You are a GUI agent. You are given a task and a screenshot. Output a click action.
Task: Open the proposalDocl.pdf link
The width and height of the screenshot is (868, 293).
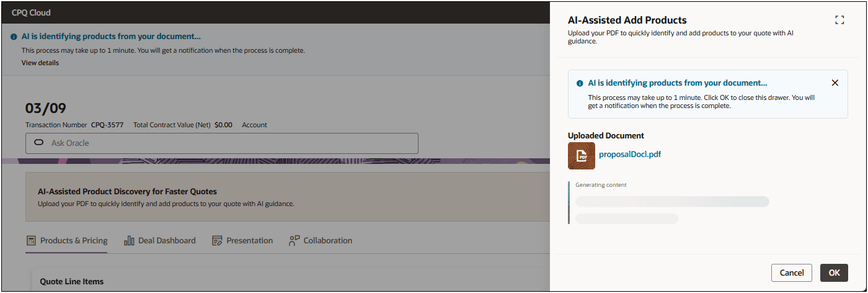click(x=630, y=155)
